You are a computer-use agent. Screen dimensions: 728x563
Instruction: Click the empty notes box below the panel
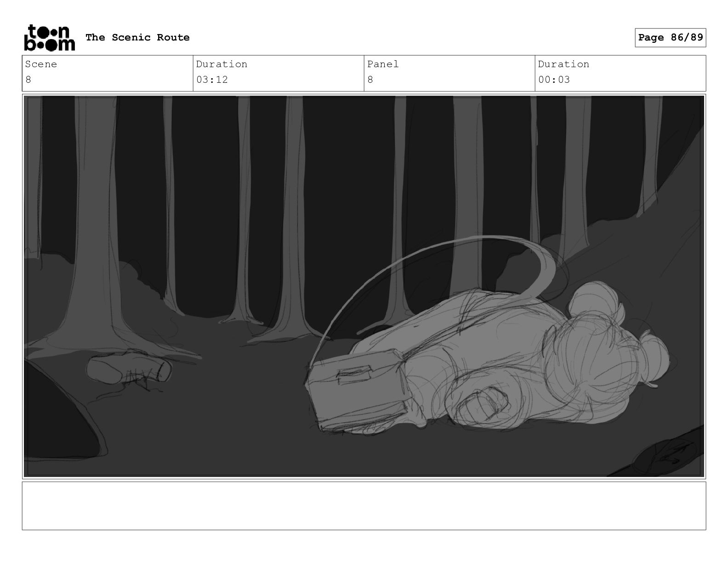click(364, 506)
